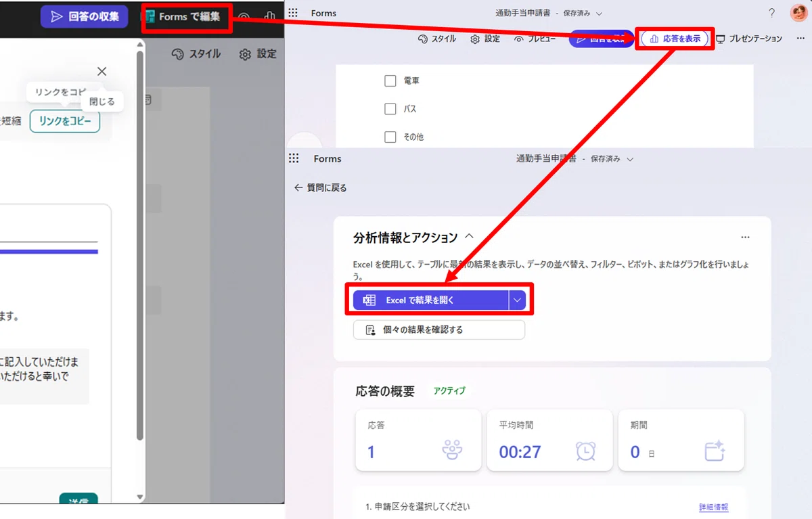The image size is (812, 519).
Task: Click the calendar icon in 期間 card
Action: pos(715,450)
